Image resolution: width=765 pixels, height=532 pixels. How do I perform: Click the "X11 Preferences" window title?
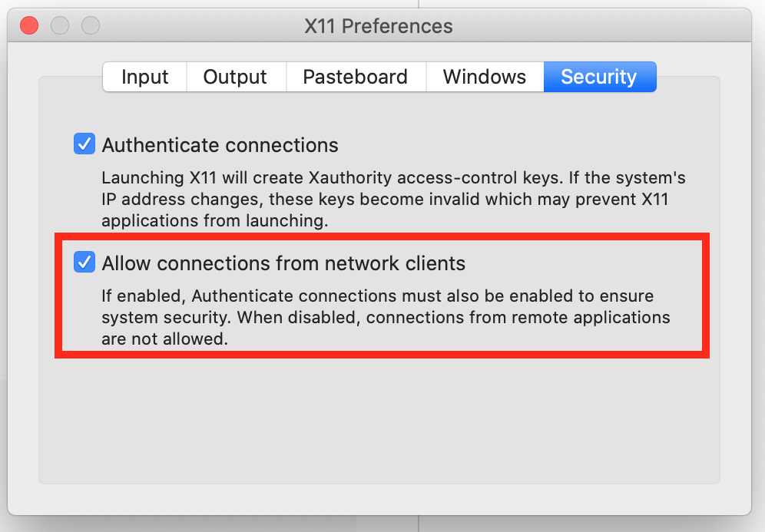[379, 26]
